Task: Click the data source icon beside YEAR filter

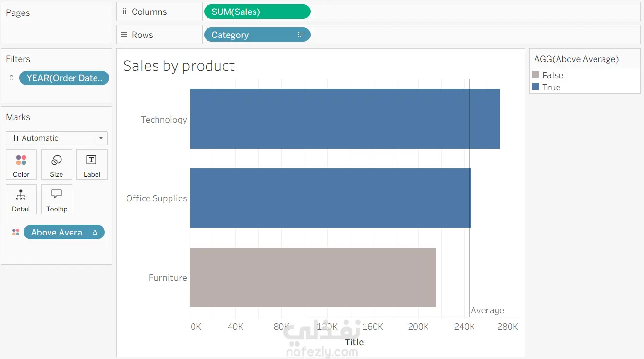Action: 12,78
